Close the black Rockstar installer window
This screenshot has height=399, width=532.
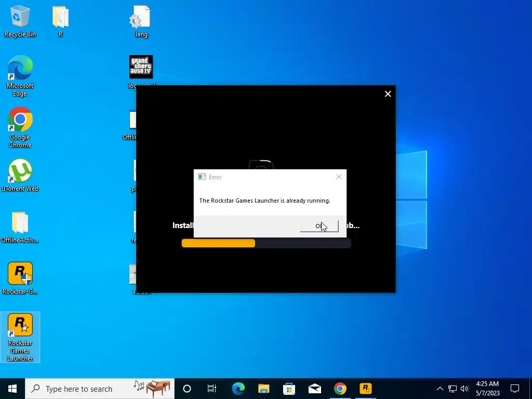pos(388,94)
